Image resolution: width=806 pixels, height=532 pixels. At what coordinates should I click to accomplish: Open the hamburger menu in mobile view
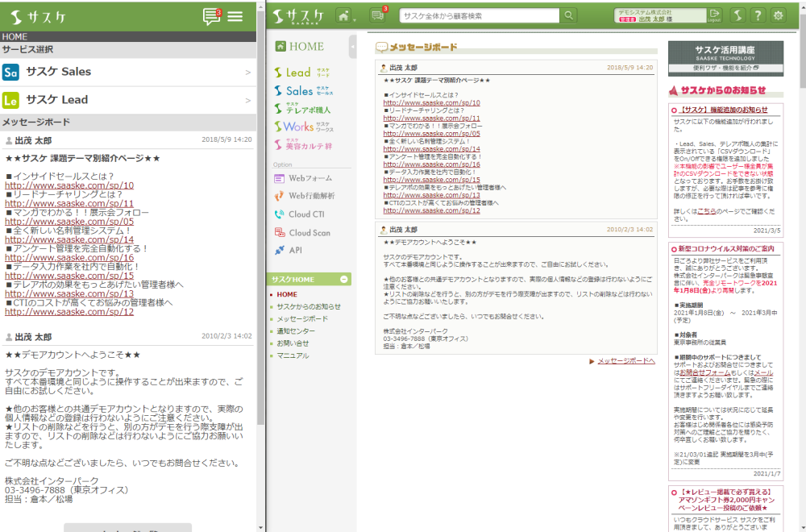(235, 16)
